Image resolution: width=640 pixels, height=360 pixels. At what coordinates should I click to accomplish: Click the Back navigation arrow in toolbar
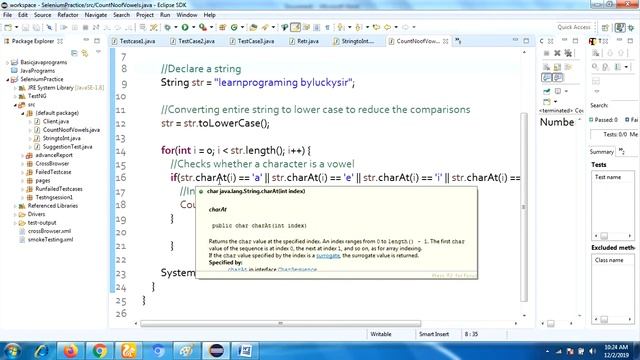pos(387,27)
